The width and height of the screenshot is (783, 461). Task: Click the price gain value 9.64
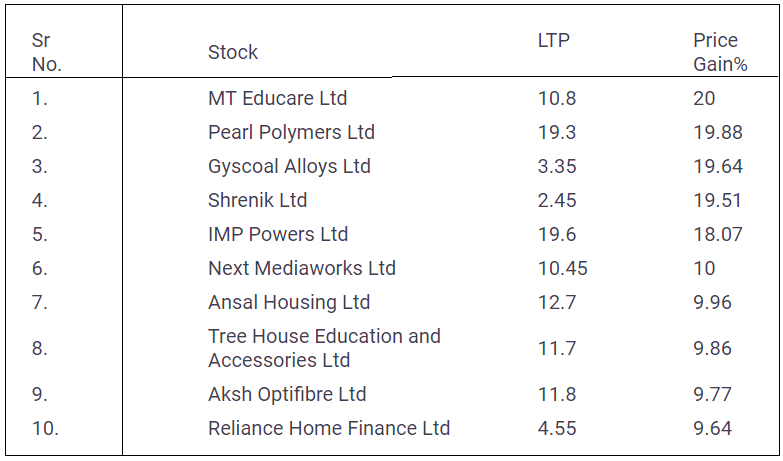(x=712, y=428)
